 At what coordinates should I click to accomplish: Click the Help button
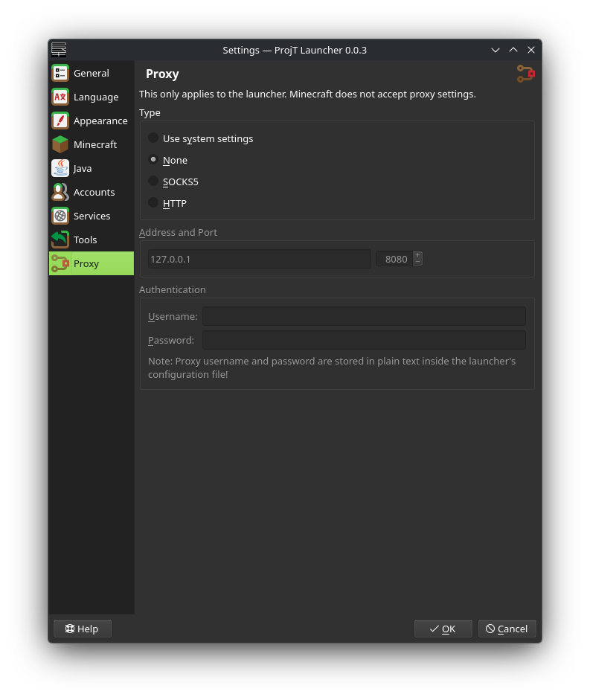pos(82,629)
